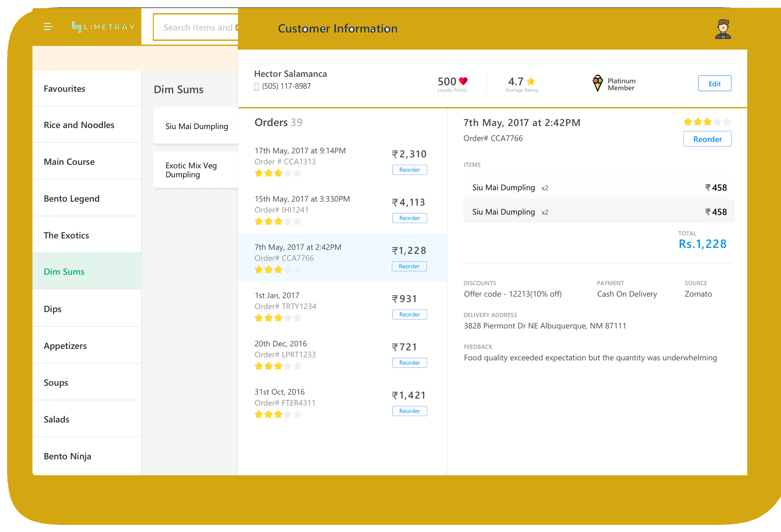Click star rating in order detail header
The height and width of the screenshot is (532, 781).
click(x=707, y=122)
